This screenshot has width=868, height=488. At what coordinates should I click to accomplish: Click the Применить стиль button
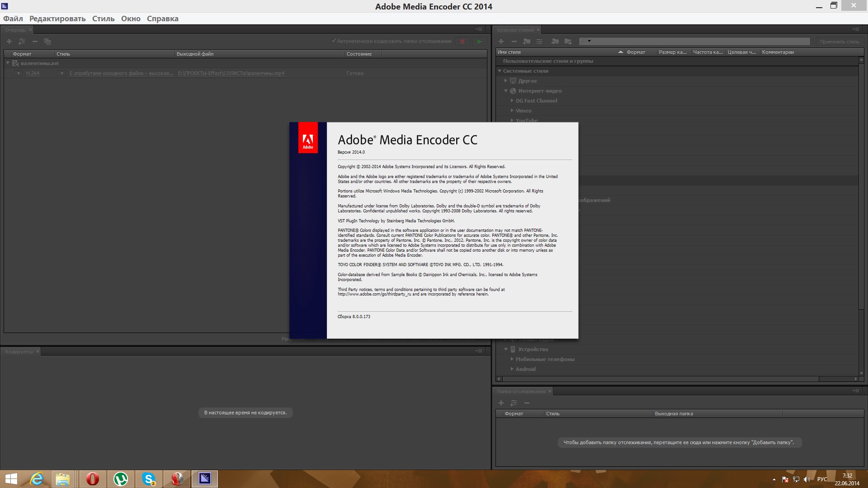pos(839,42)
